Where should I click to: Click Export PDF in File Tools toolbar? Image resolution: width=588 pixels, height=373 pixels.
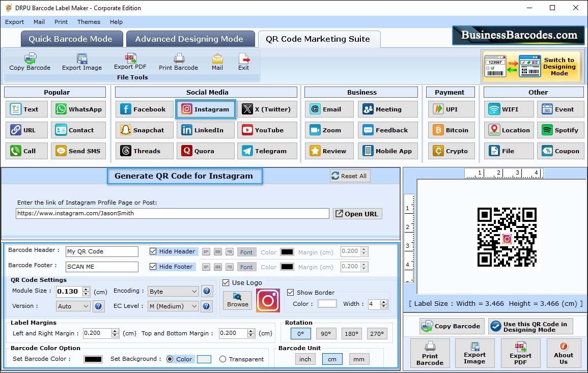coord(130,62)
